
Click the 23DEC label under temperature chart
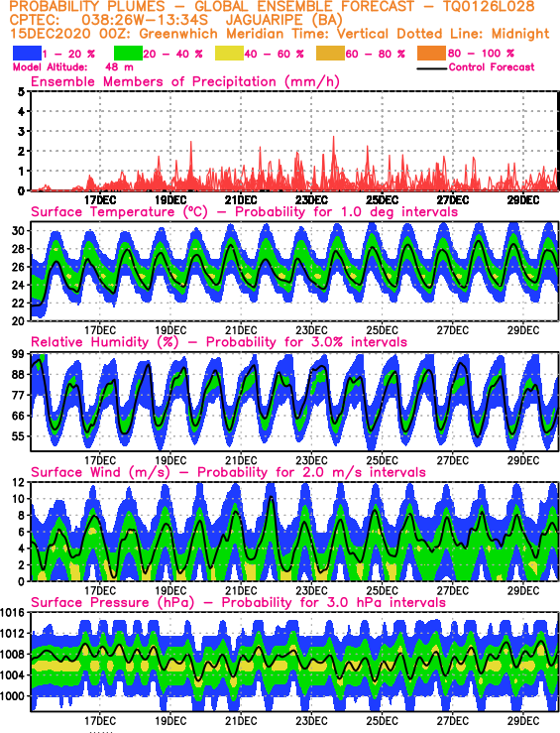(311, 330)
